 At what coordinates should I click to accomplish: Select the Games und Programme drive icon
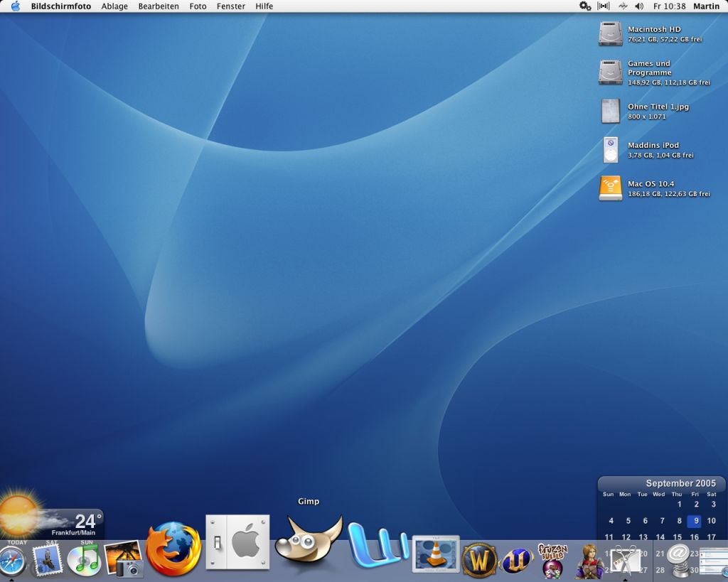click(610, 72)
